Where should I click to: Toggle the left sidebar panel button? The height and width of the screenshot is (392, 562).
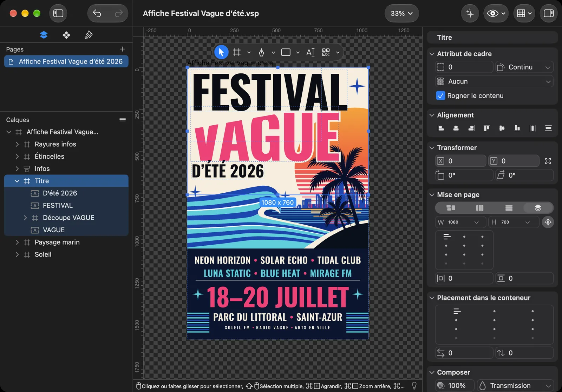click(x=58, y=13)
